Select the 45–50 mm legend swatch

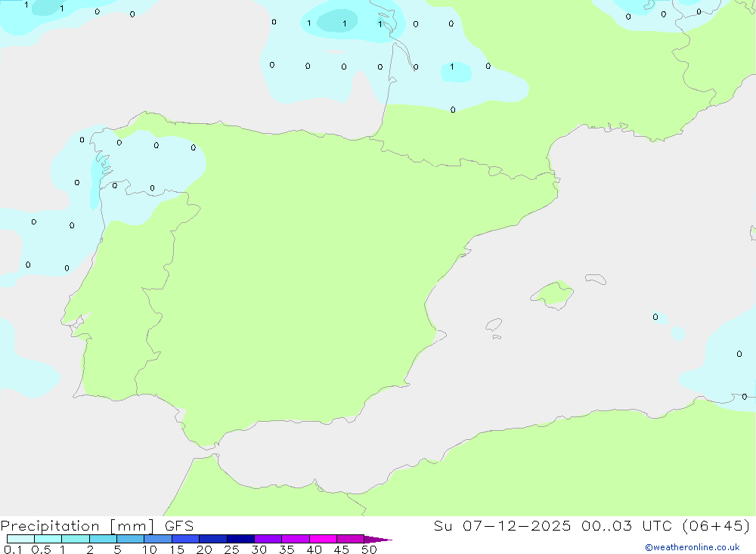[351, 539]
